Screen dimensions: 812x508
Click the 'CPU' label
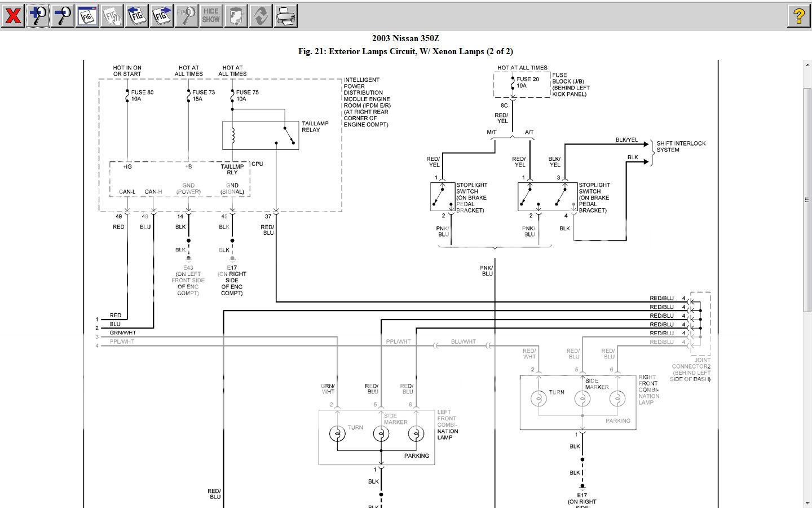pos(257,164)
